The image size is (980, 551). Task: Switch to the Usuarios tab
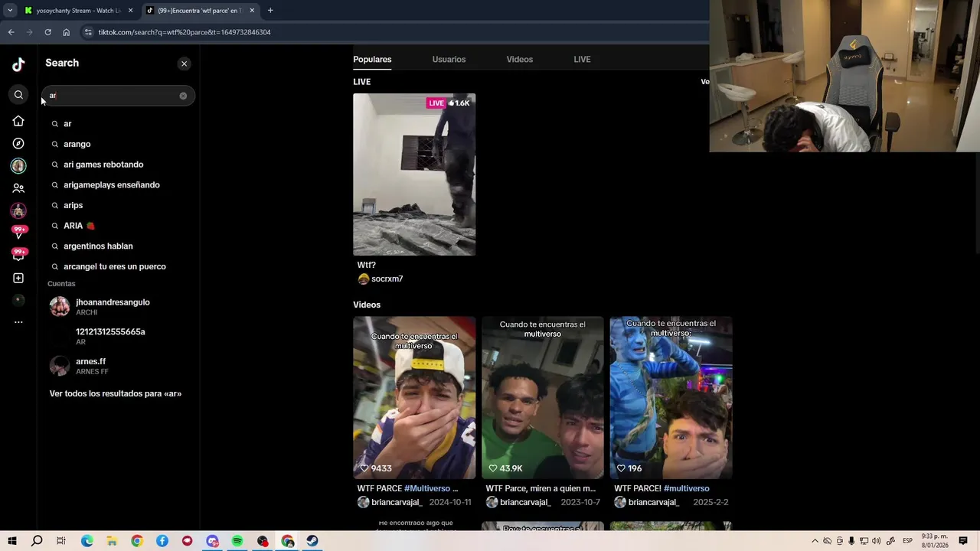tap(449, 59)
